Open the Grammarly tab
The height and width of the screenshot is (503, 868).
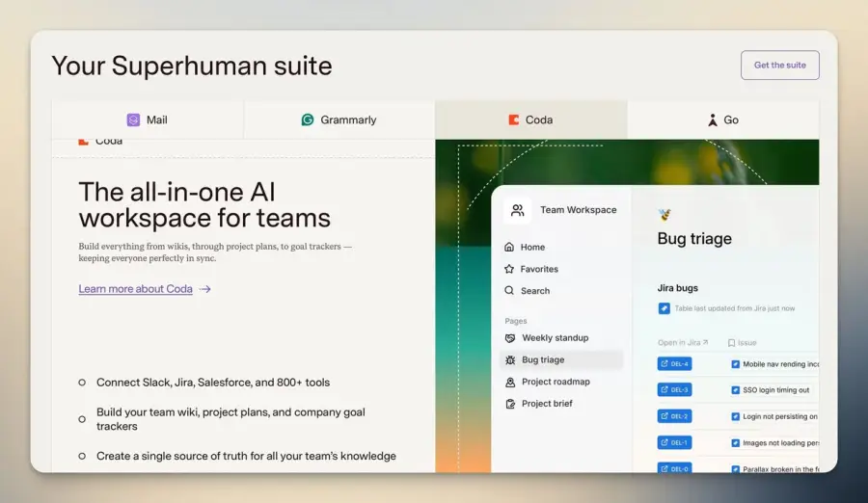click(x=339, y=120)
